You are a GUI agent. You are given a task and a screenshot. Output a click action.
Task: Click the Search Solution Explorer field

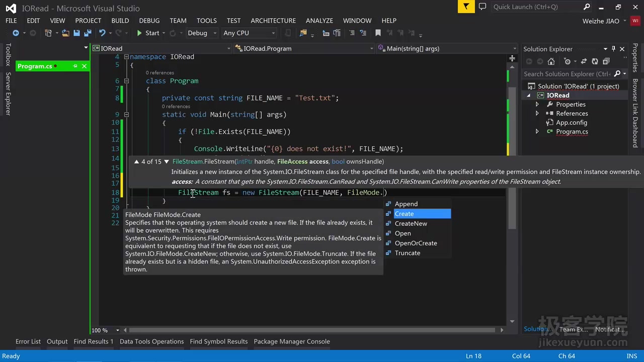point(568,74)
